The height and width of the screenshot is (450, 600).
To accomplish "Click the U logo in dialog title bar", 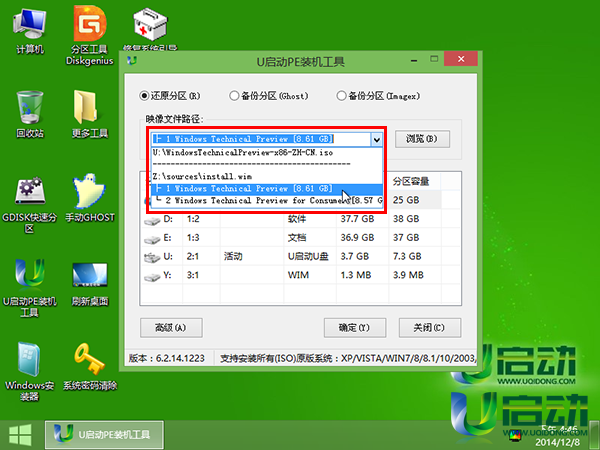I will pyautogui.click(x=132, y=61).
